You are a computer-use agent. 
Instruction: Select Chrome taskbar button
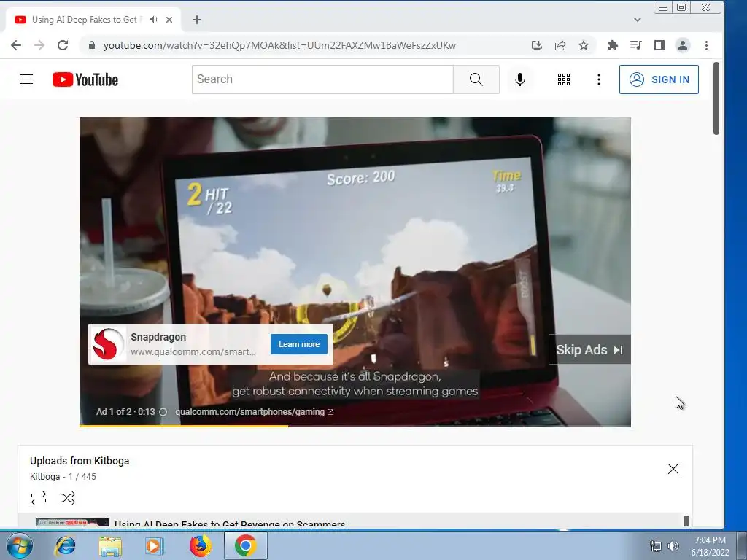(245, 545)
